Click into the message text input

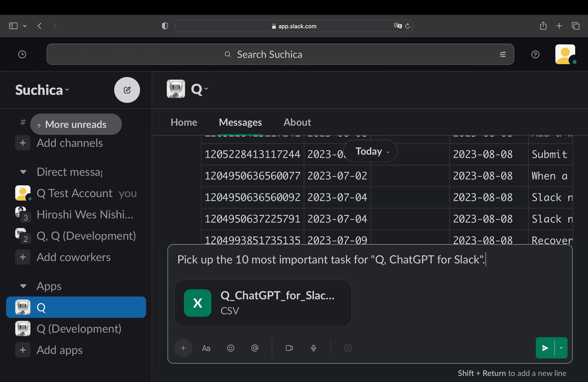370,260
